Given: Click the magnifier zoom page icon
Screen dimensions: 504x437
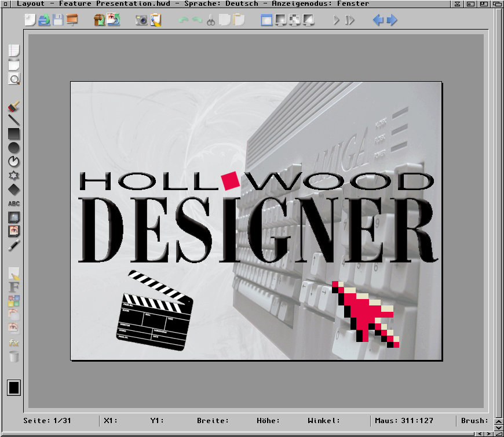Looking at the screenshot, I should (14, 79).
